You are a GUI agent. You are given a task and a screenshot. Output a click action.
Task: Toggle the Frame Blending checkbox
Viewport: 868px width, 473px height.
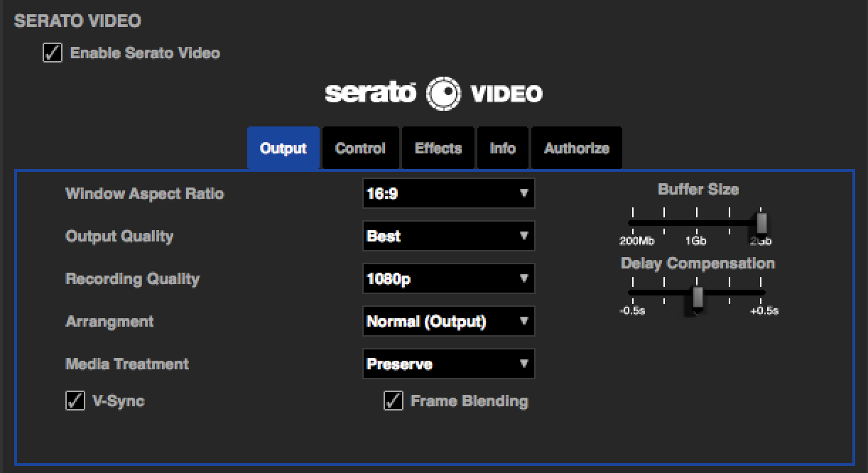point(393,401)
